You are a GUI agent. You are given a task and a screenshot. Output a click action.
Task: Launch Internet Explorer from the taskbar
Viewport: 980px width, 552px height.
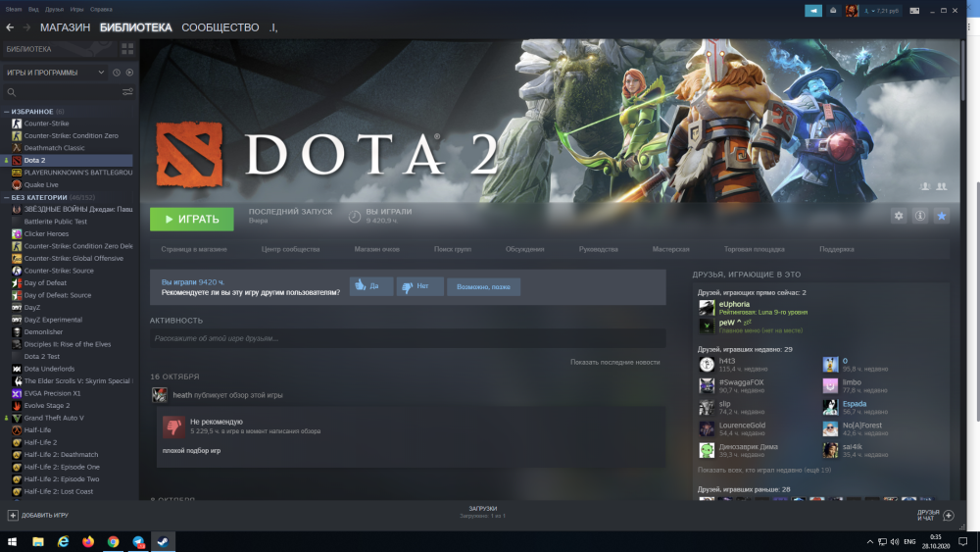point(63,541)
